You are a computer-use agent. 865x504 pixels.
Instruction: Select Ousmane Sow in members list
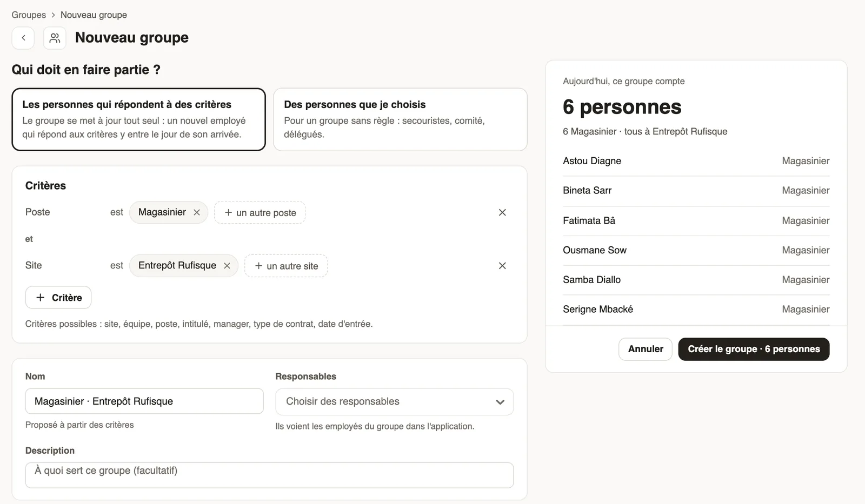(x=696, y=250)
